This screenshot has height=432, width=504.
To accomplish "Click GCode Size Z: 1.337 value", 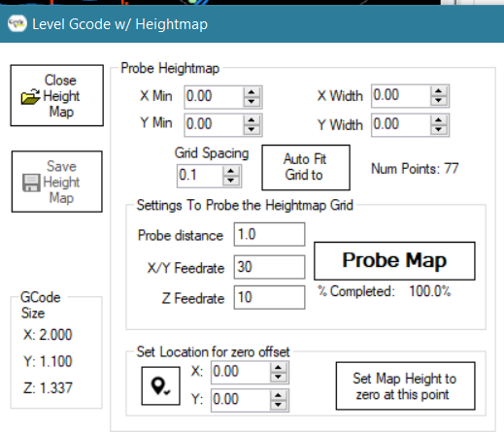I will (48, 388).
